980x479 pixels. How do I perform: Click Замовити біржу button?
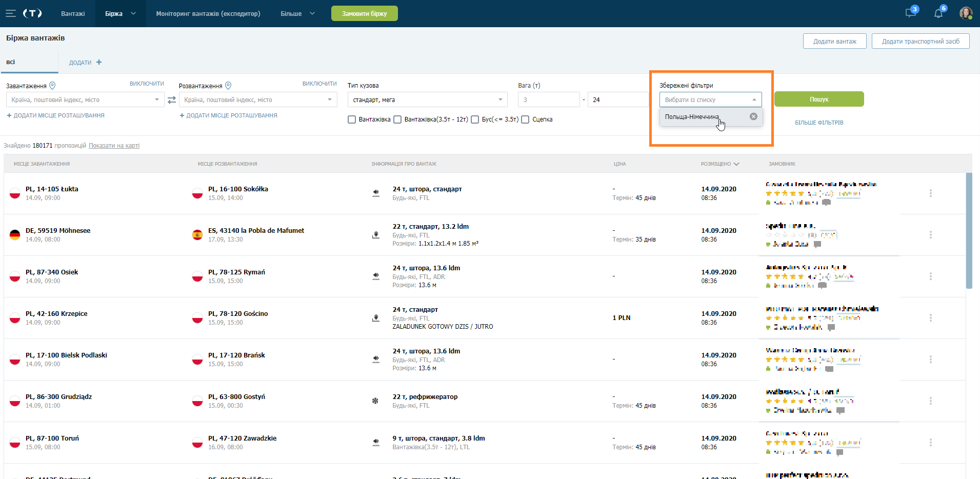click(365, 13)
